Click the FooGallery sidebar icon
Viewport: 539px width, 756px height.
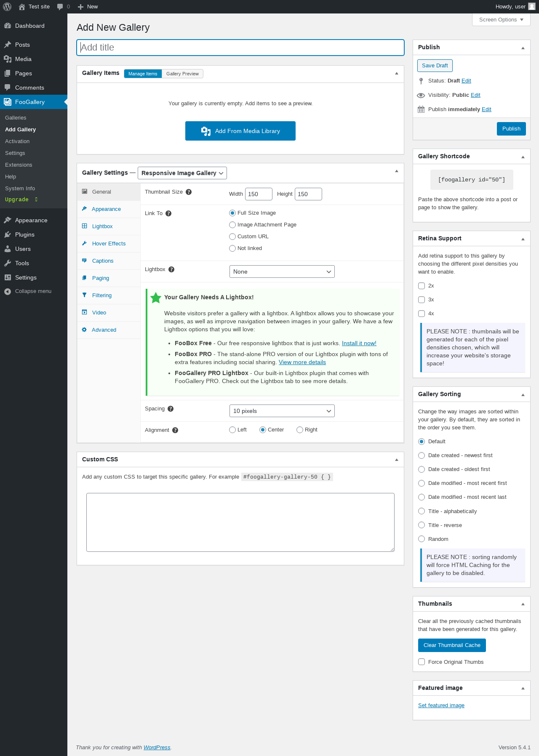[8, 102]
